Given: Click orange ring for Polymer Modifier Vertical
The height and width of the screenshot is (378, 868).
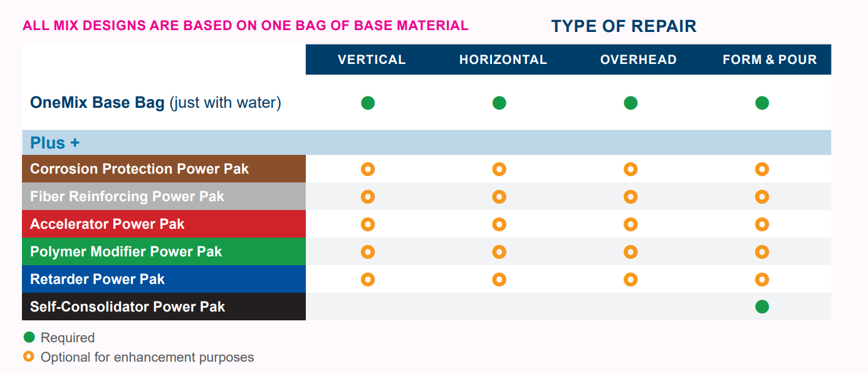Looking at the screenshot, I should (x=368, y=251).
